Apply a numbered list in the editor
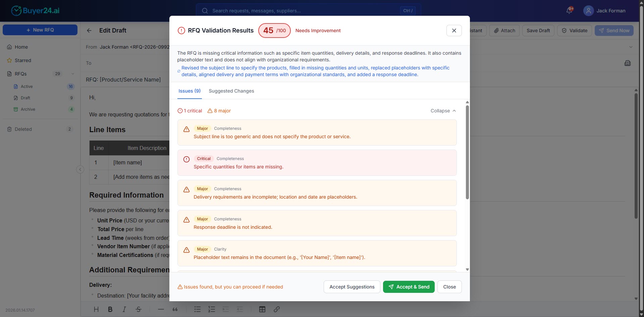Image resolution: width=644 pixels, height=317 pixels. tap(211, 309)
